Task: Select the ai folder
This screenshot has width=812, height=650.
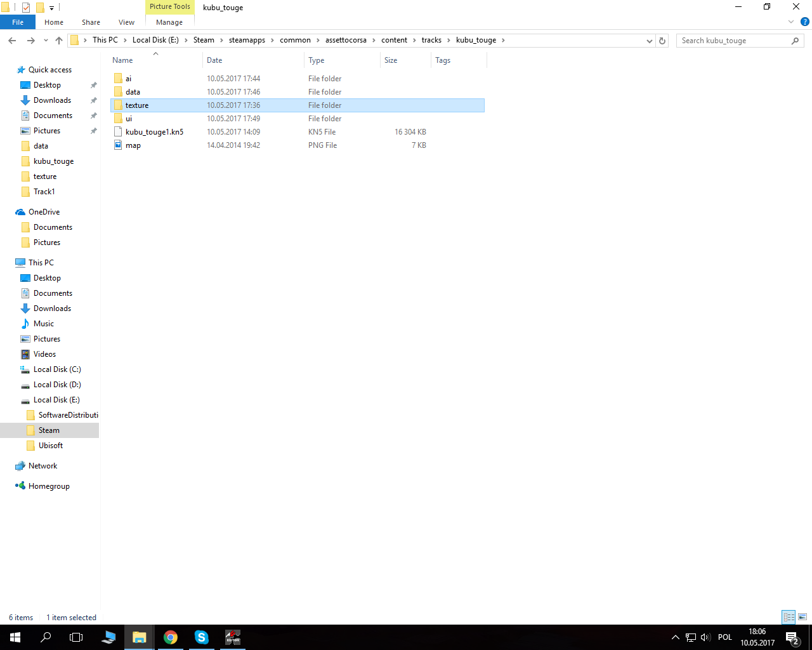Action: tap(298, 79)
